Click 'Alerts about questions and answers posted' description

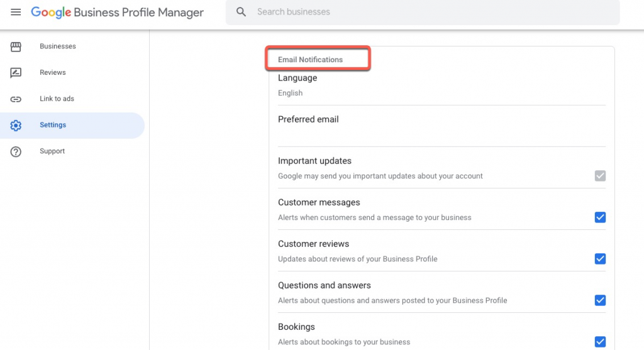[x=392, y=300]
